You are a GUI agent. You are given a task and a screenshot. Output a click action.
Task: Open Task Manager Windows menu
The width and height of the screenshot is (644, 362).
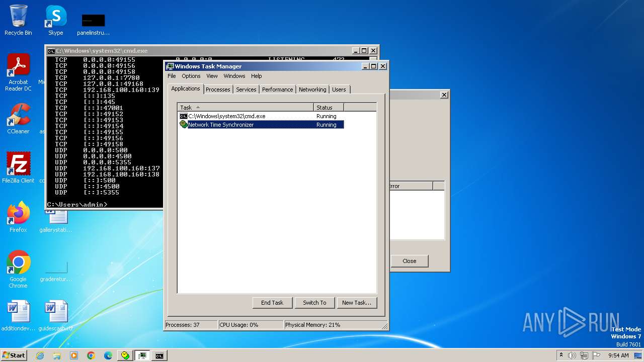coord(234,76)
